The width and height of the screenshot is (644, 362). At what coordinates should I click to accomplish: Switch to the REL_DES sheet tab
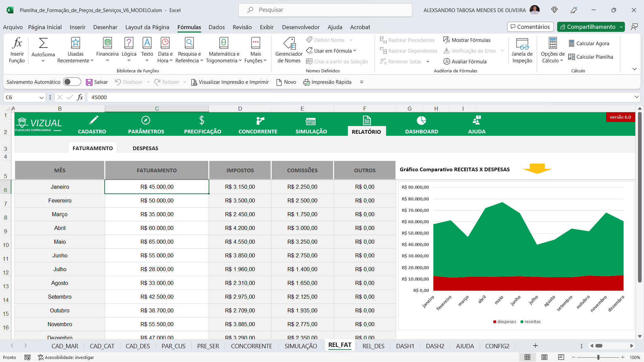[373, 346]
